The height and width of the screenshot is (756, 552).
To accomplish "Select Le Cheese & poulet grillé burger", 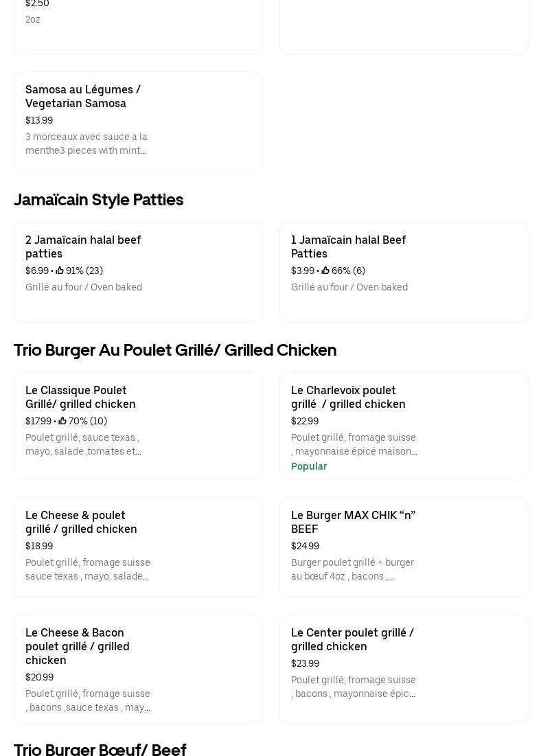I will click(138, 547).
